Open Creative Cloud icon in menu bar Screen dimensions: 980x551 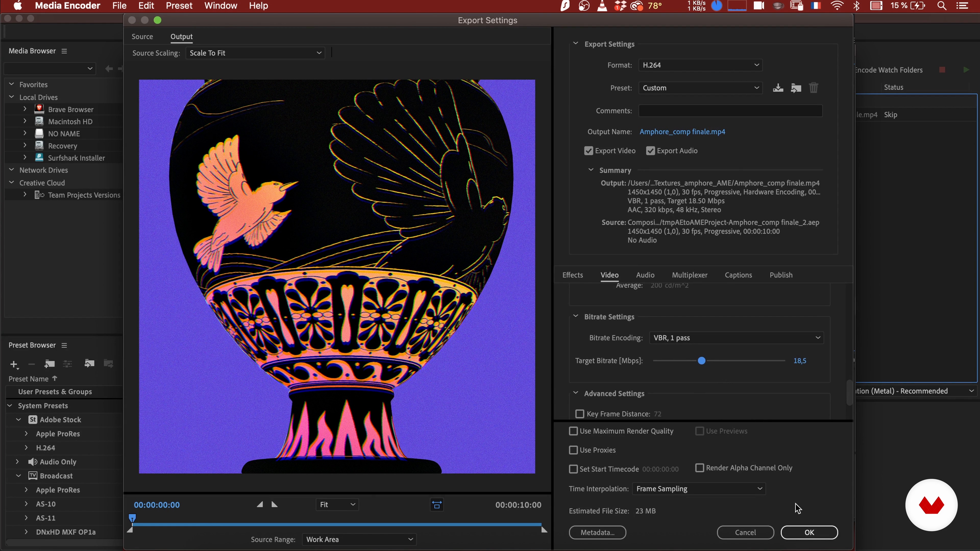636,6
